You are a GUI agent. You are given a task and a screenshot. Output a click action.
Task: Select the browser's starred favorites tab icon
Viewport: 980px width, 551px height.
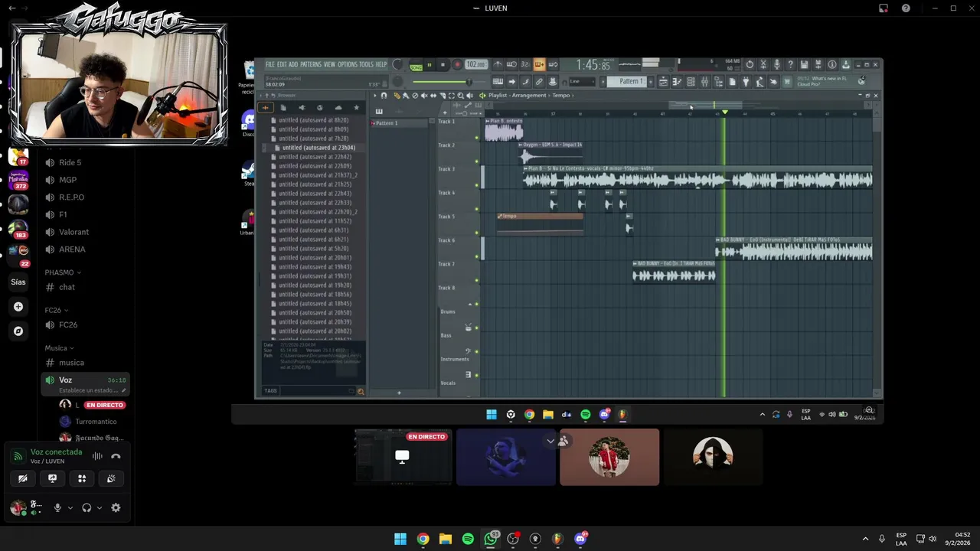(356, 108)
